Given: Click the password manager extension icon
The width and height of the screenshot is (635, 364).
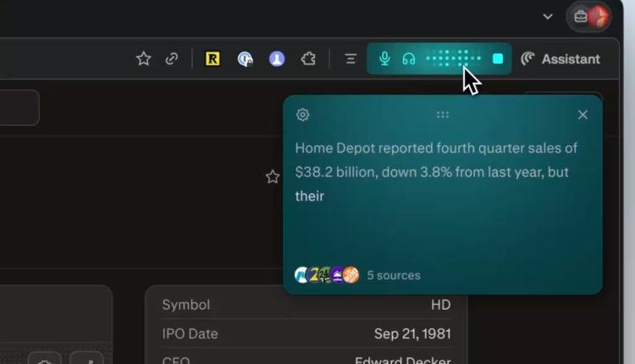Looking at the screenshot, I should tap(246, 58).
